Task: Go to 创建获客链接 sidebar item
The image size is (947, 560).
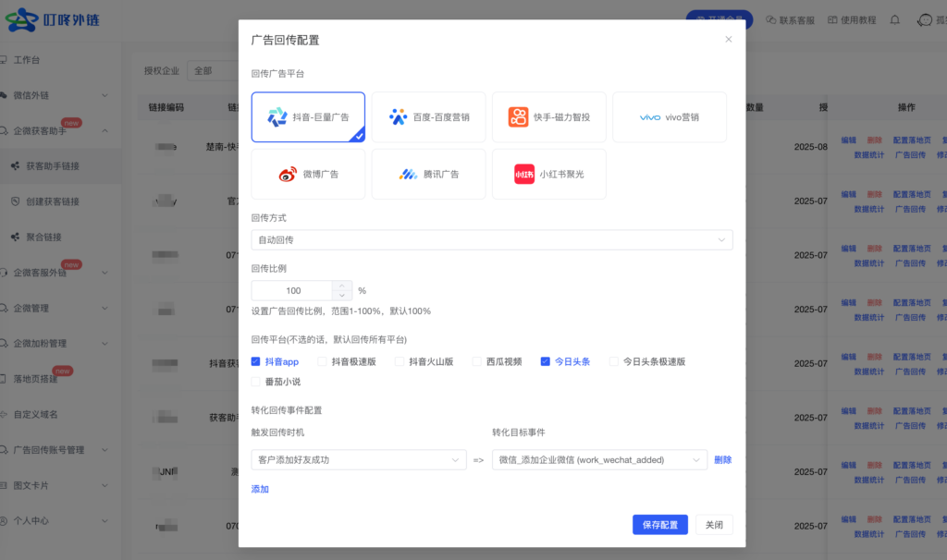Action: (x=52, y=201)
